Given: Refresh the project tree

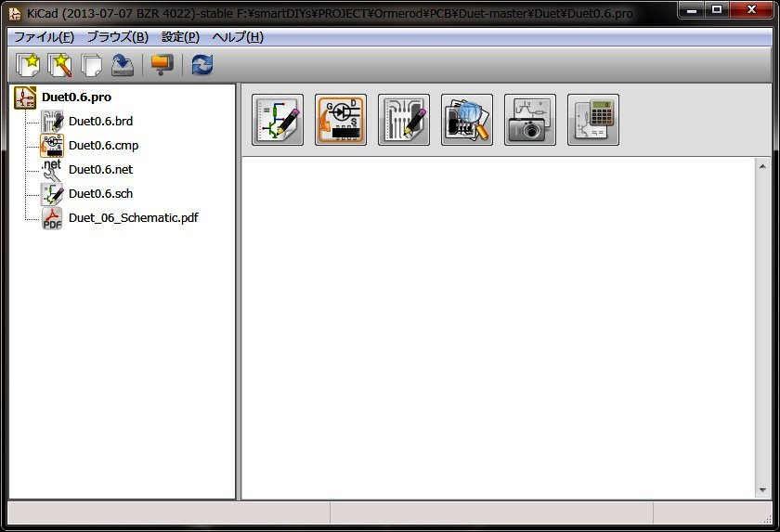Looking at the screenshot, I should coord(202,65).
